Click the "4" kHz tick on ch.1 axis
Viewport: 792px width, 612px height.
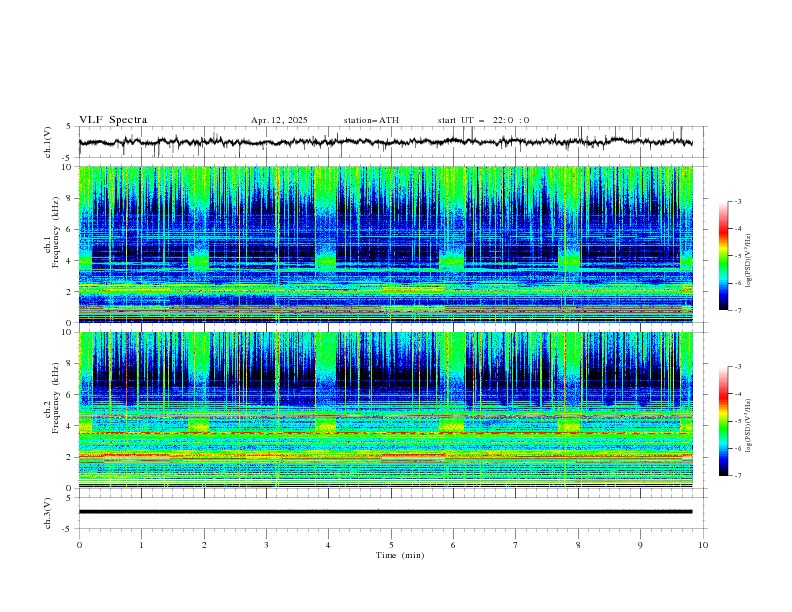point(71,261)
